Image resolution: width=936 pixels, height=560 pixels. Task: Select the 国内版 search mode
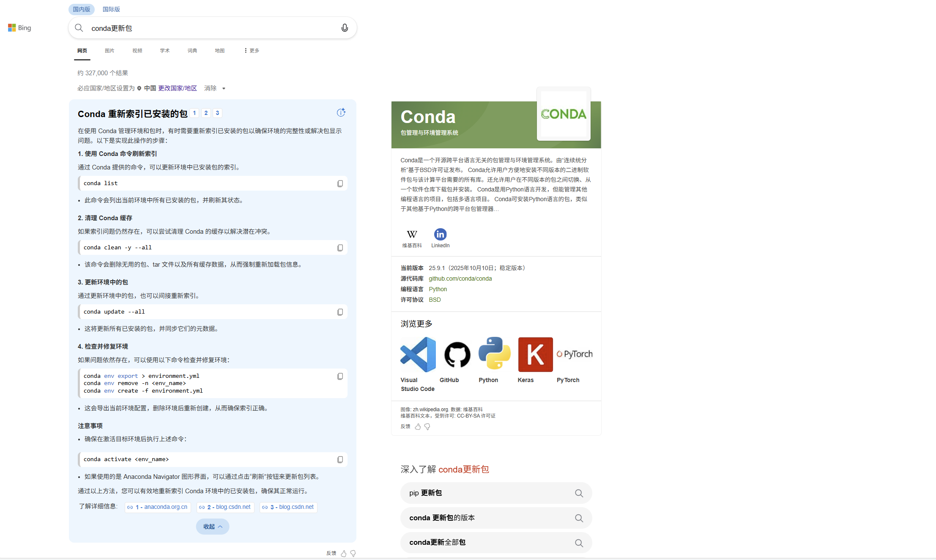[82, 9]
